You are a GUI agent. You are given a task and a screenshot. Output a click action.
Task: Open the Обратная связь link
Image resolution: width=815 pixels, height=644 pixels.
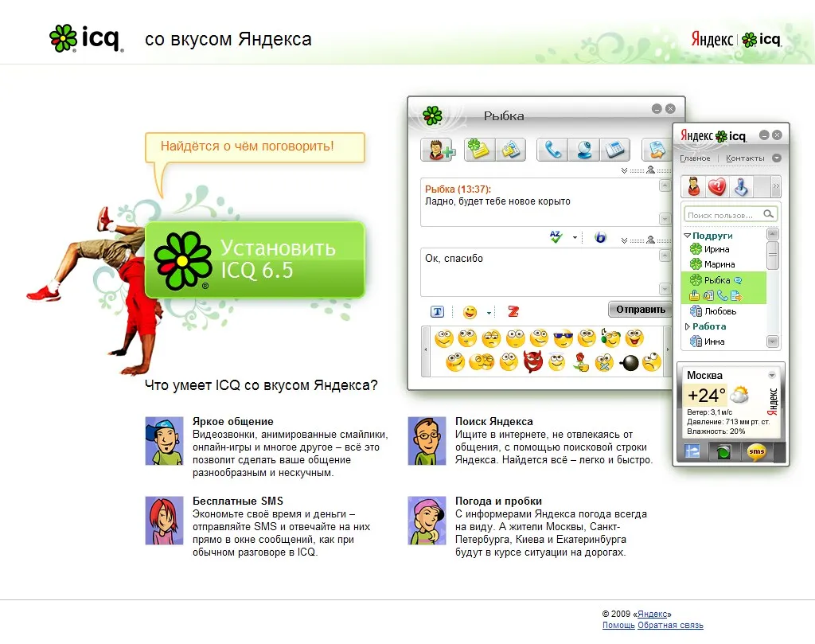tap(670, 625)
